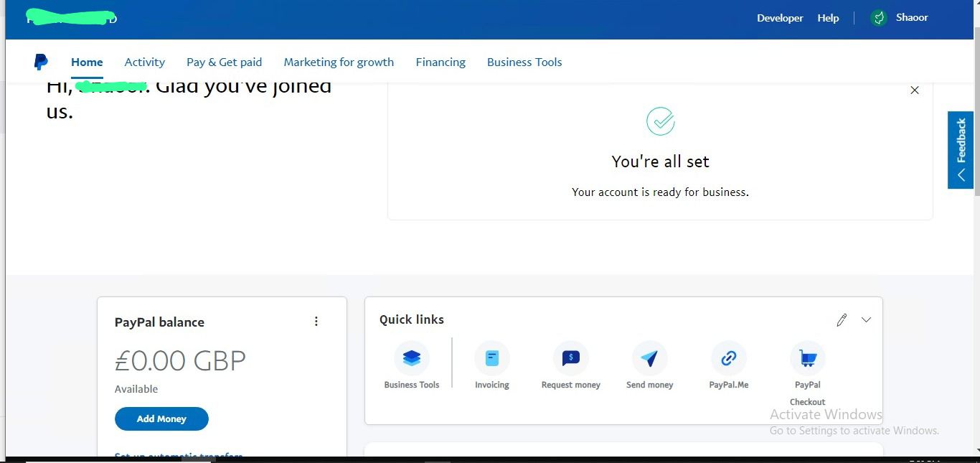
Task: Click the Request money icon
Action: tap(571, 358)
